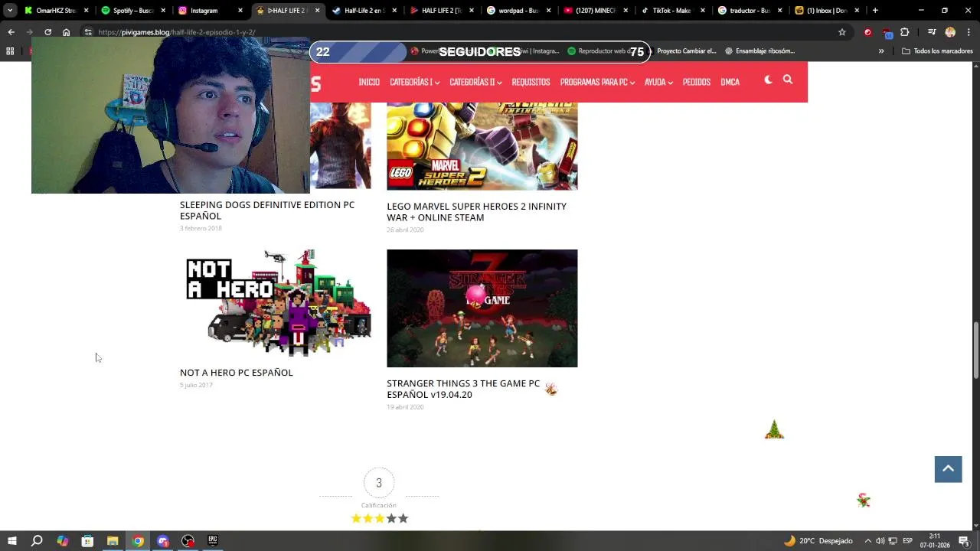Open media control icon in toolbar

coord(932,32)
